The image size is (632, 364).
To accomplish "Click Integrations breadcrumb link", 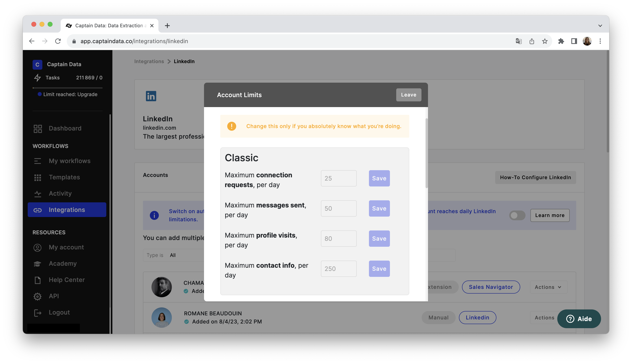I will [149, 61].
